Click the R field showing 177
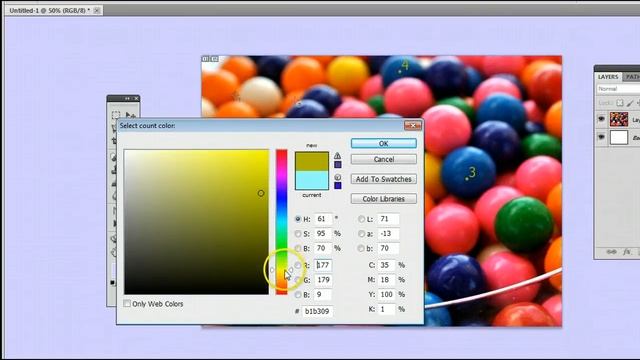Screen dimensions: 640x360 (x=323, y=265)
